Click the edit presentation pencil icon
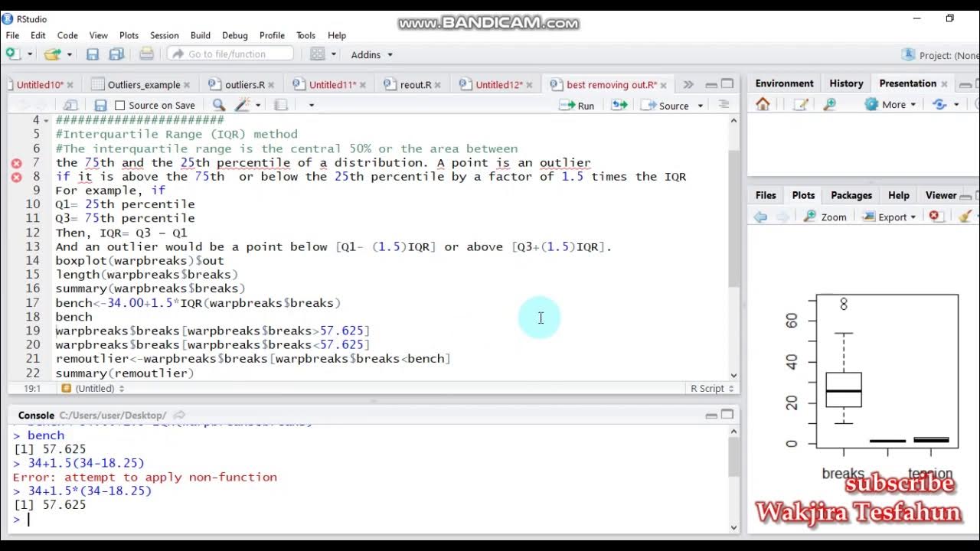This screenshot has width=980, height=551. [801, 105]
